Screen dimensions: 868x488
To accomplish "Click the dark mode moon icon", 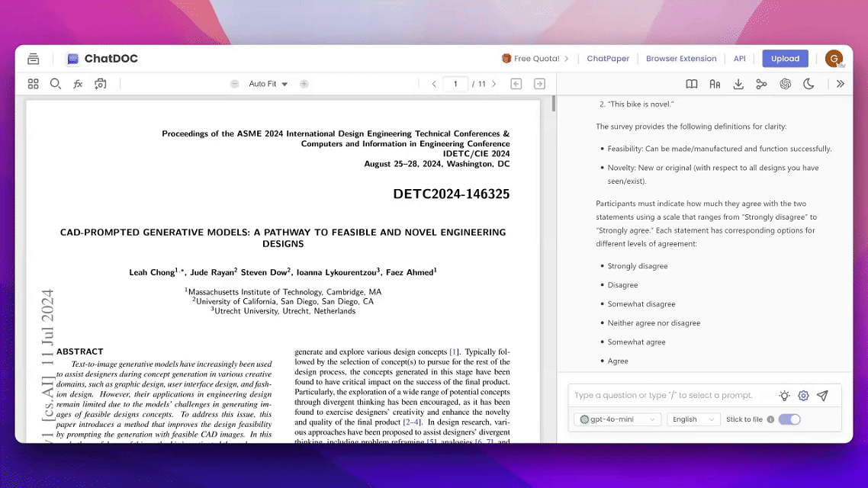I will click(x=809, y=84).
